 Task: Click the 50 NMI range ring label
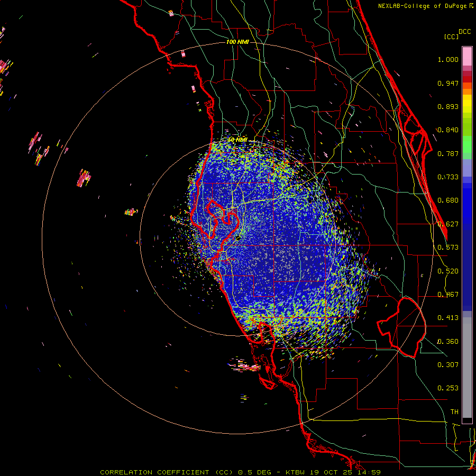point(237,140)
